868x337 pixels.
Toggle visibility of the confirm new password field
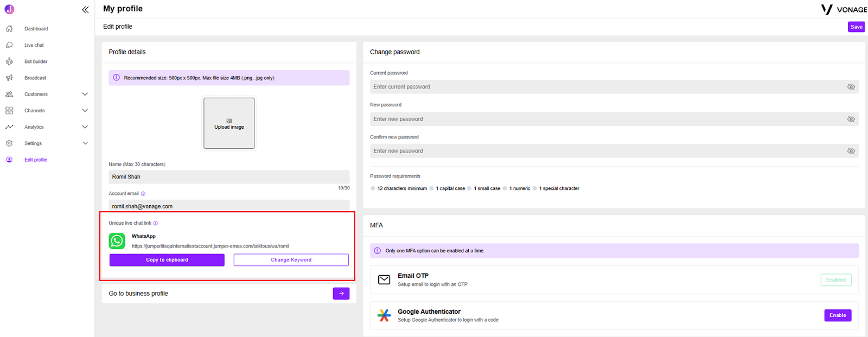(x=851, y=151)
